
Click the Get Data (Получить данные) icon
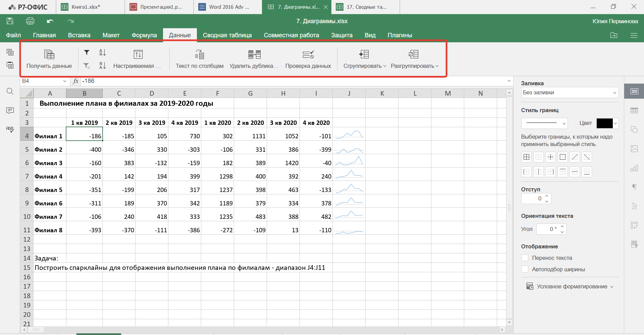tap(49, 54)
